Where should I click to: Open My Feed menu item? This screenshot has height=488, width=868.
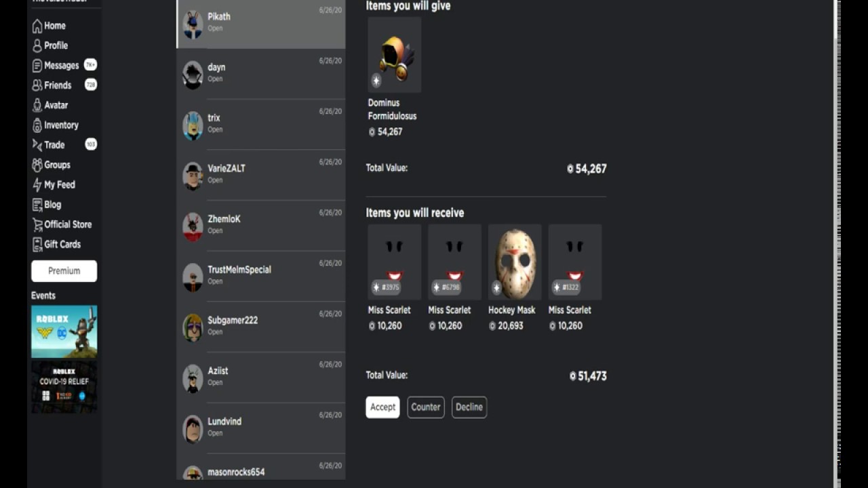(x=54, y=184)
